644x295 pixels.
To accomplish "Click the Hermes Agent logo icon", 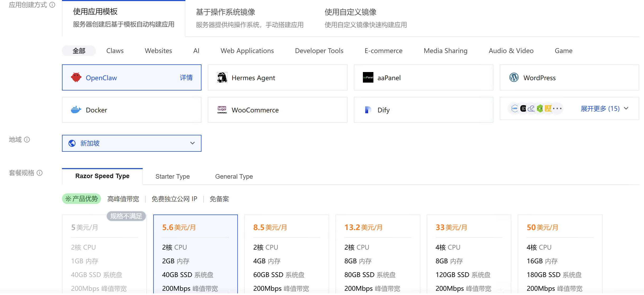I will pos(222,78).
